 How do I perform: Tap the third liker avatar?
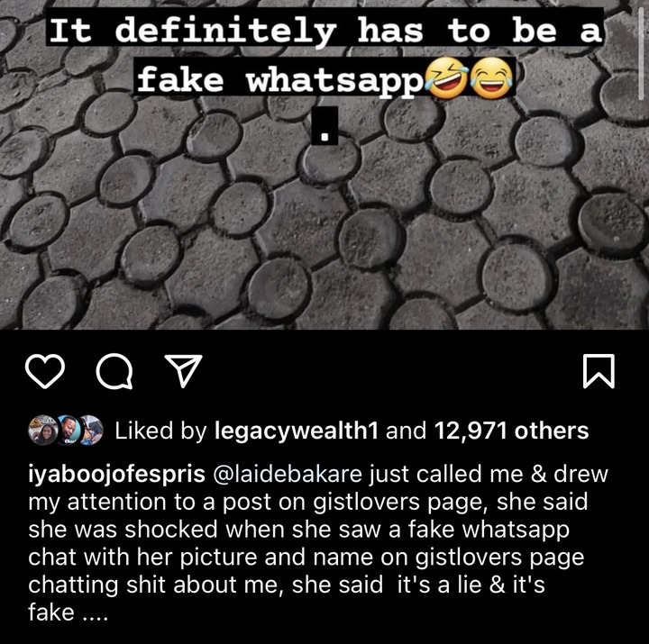pyautogui.click(x=92, y=431)
